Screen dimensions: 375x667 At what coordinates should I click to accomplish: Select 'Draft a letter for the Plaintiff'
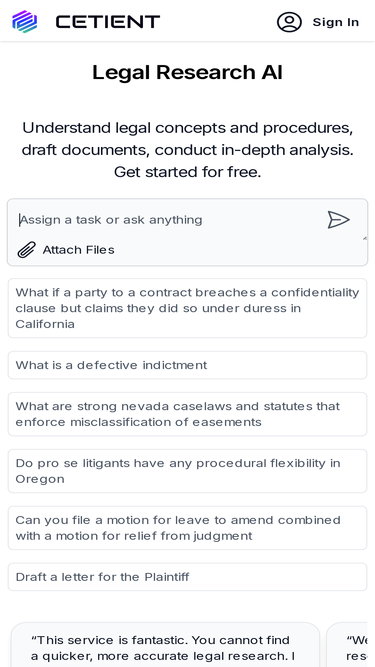[x=188, y=577]
